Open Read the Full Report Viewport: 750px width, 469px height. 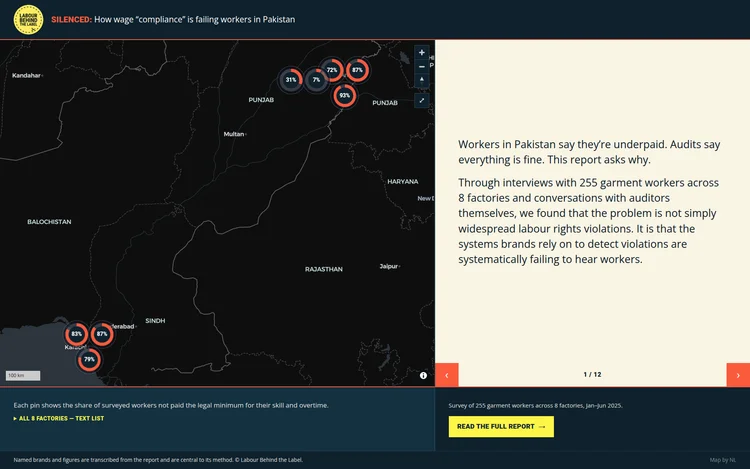(x=501, y=426)
